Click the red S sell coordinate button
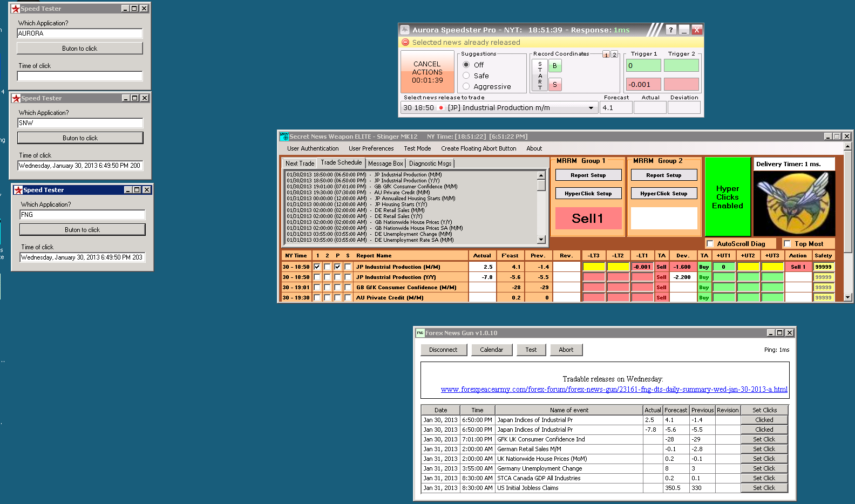 [554, 85]
